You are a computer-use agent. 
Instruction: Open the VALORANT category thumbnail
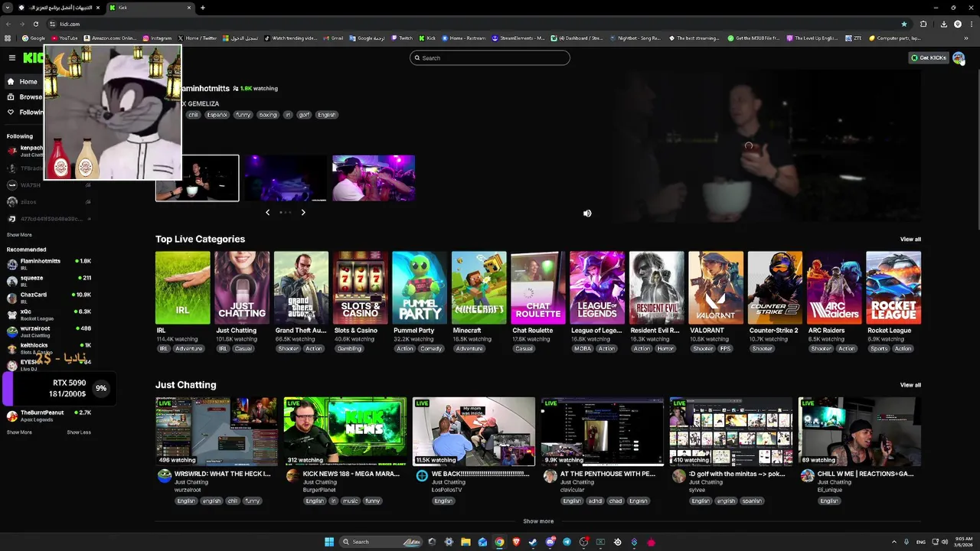(716, 288)
